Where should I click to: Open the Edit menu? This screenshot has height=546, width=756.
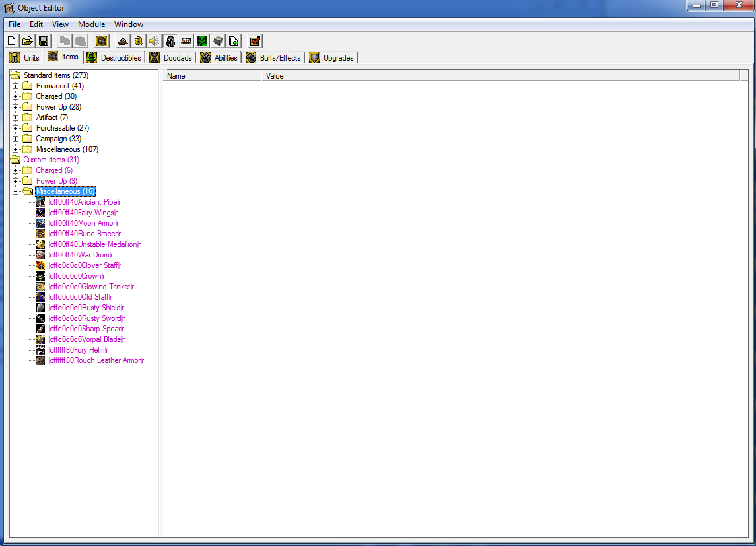36,24
